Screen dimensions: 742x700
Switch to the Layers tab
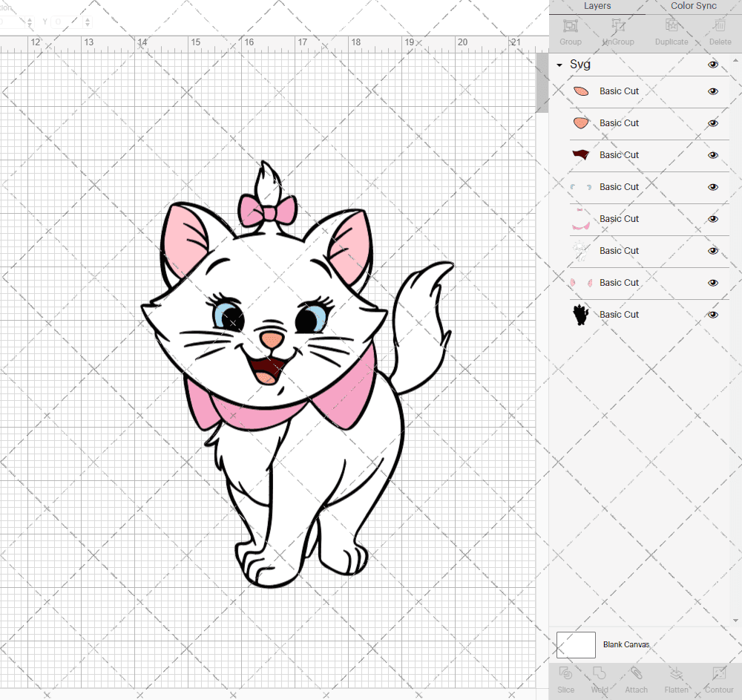[597, 6]
